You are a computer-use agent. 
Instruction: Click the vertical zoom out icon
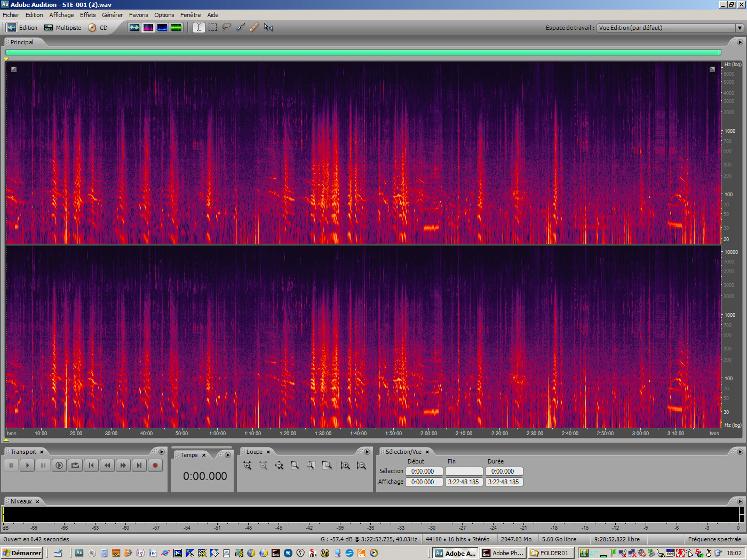[361, 465]
